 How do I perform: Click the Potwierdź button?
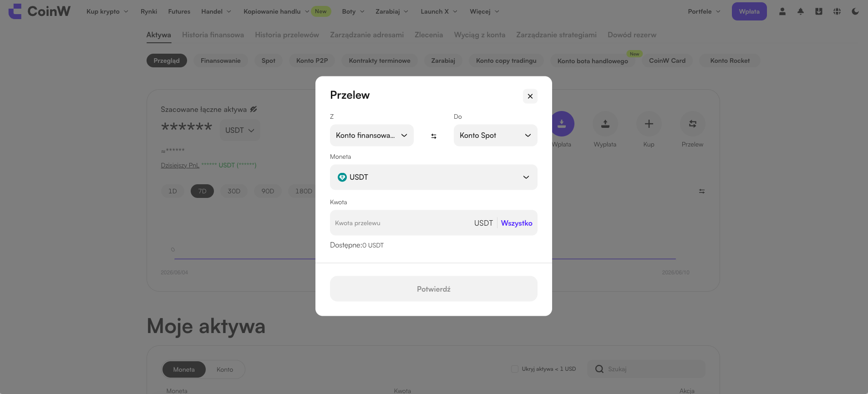(434, 289)
